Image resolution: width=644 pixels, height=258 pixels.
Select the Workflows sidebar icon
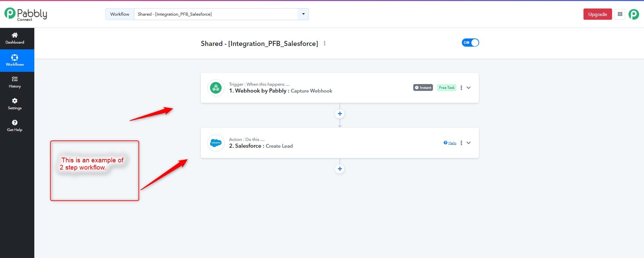point(15,57)
